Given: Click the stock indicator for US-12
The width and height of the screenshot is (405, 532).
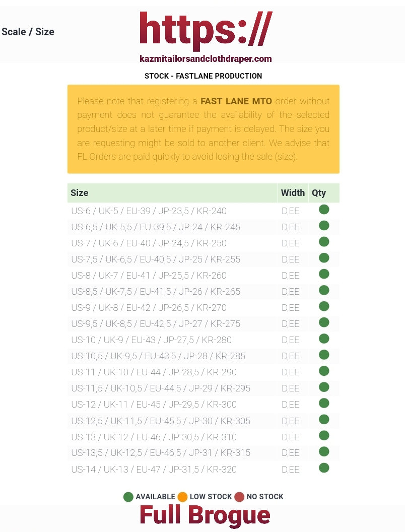Looking at the screenshot, I should point(324,403).
